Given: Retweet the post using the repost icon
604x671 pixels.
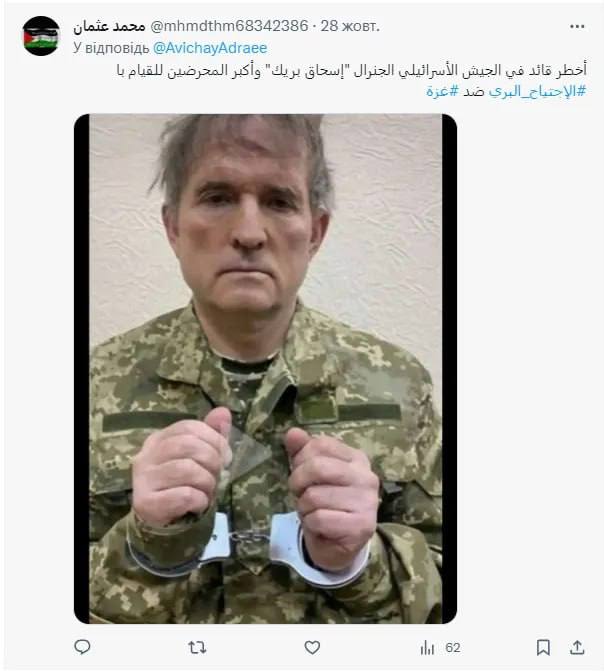Looking at the screenshot, I should [197, 647].
